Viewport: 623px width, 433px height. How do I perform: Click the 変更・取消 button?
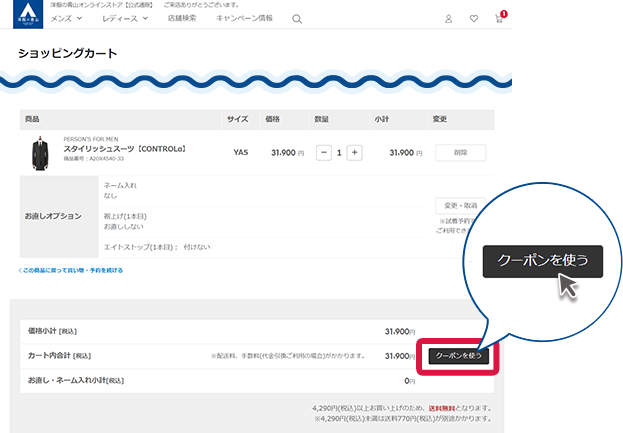pyautogui.click(x=462, y=205)
